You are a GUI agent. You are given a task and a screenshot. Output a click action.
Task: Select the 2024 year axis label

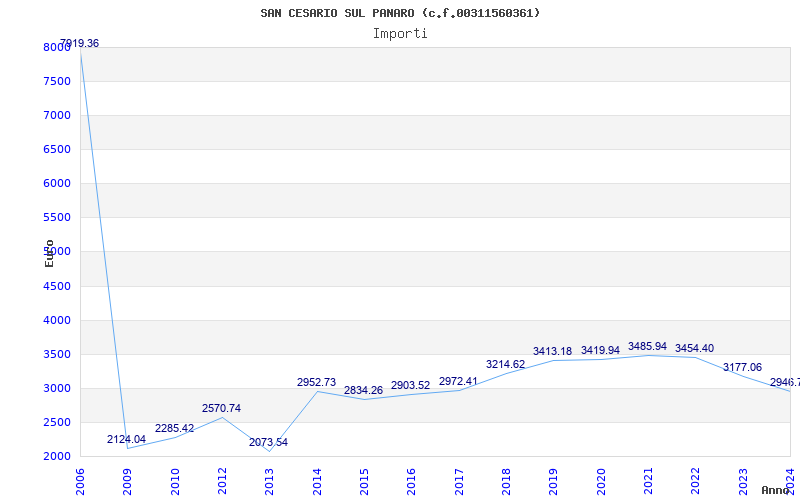790,482
